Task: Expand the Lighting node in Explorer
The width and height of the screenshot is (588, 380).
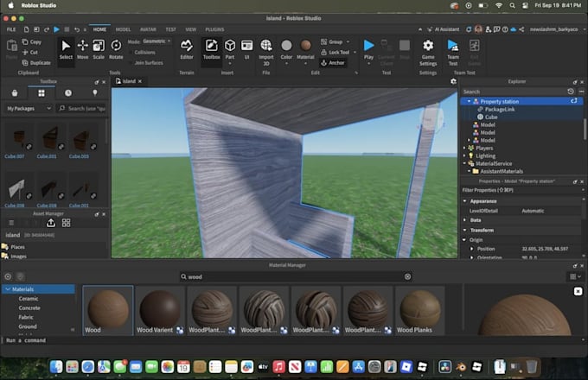Action: 464,155
